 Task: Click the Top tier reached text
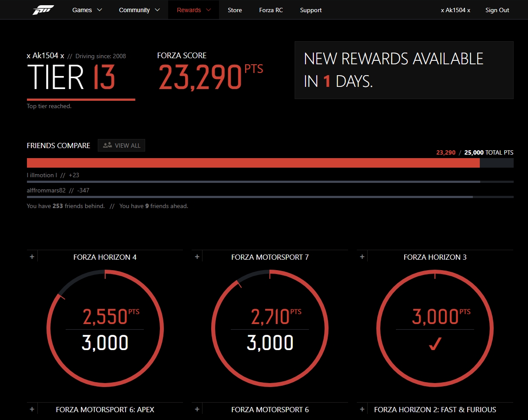49,106
